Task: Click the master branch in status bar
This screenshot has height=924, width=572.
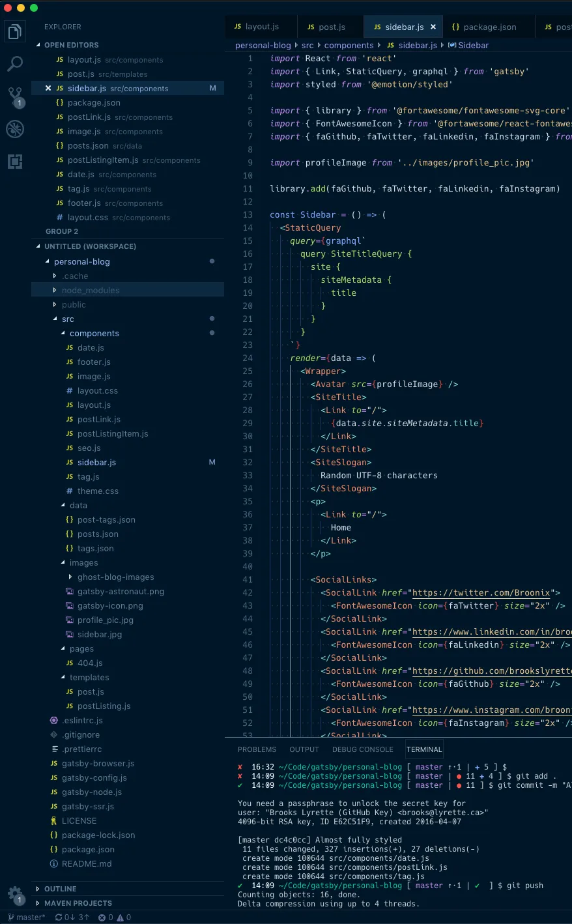Action: 27,917
